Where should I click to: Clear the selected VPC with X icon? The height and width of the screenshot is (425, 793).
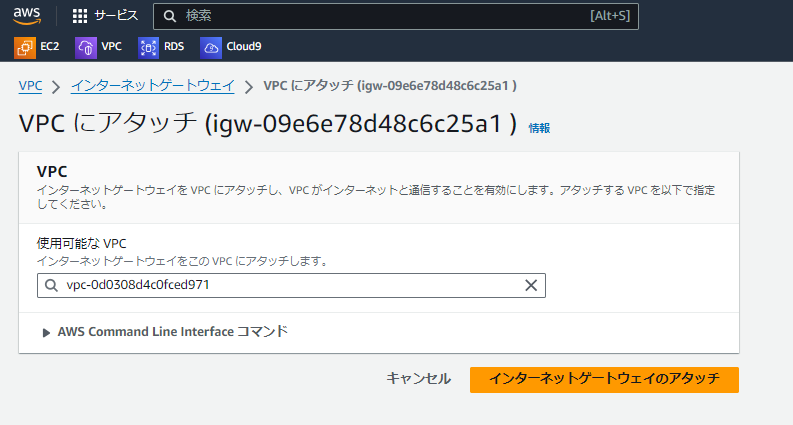point(531,285)
